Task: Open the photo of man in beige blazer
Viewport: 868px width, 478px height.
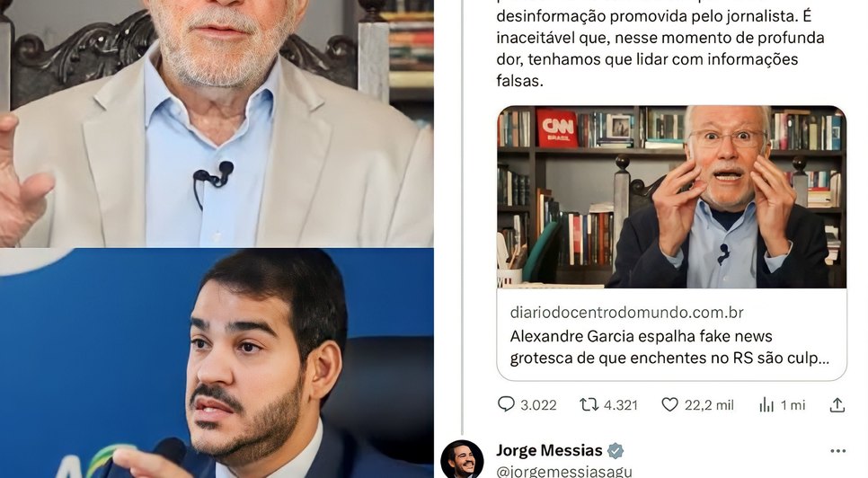Action: [x=217, y=123]
